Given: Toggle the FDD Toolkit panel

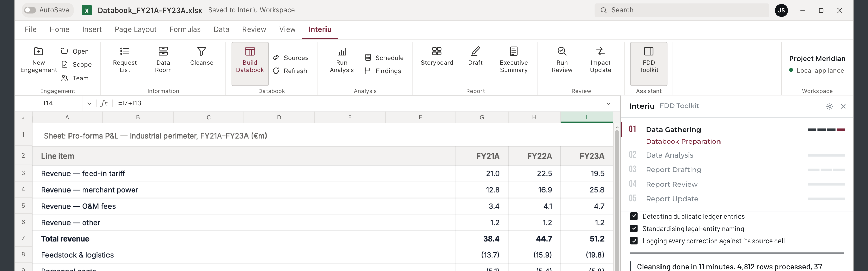Looking at the screenshot, I should 648,64.
